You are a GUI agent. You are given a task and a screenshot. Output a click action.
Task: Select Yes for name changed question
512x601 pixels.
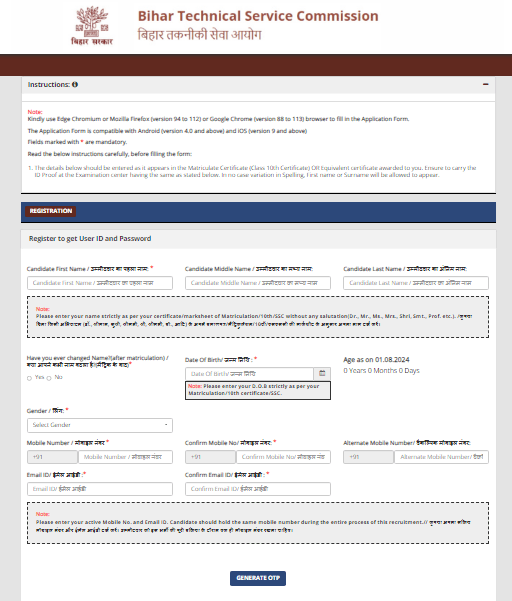click(30, 378)
